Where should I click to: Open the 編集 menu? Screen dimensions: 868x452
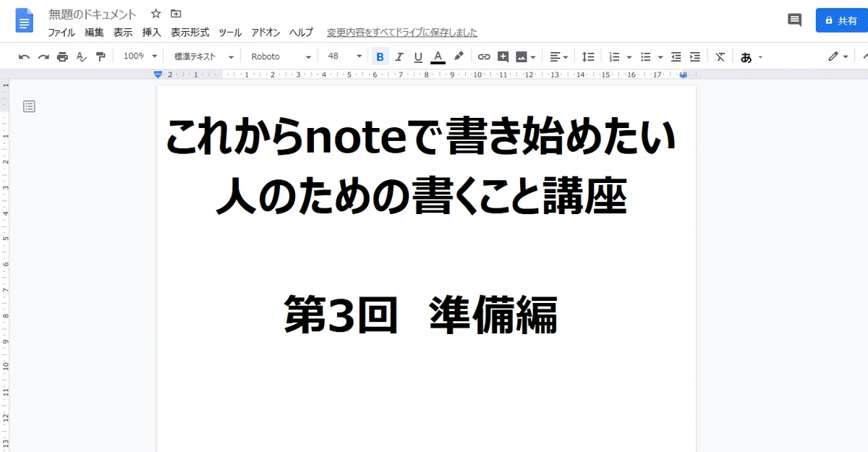pyautogui.click(x=94, y=33)
